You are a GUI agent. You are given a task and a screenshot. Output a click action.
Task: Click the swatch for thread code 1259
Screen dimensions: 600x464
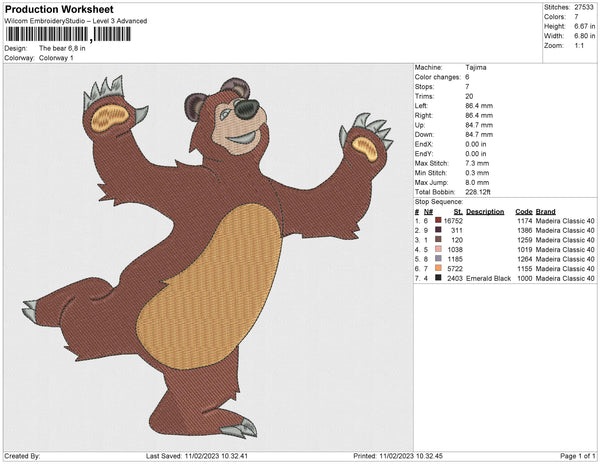coord(438,239)
